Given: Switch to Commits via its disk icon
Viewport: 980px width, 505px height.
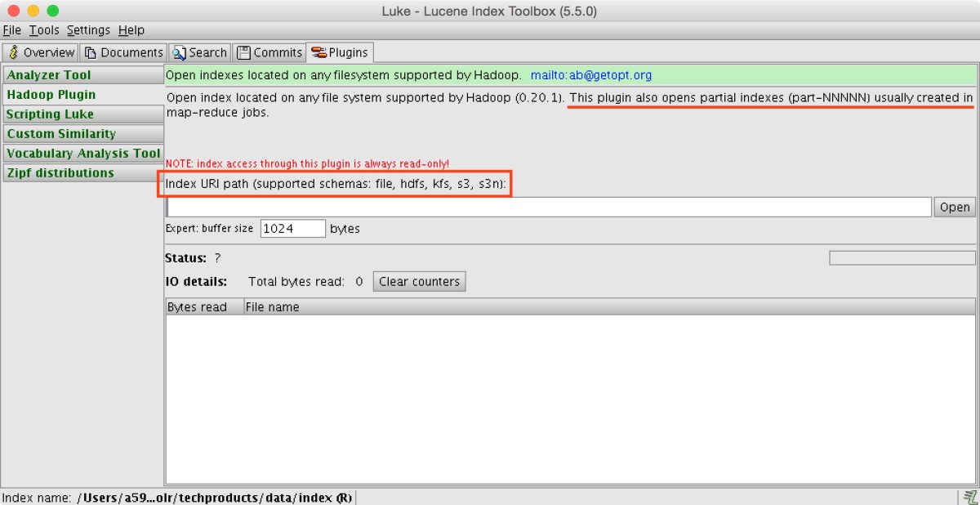Looking at the screenshot, I should coord(243,52).
